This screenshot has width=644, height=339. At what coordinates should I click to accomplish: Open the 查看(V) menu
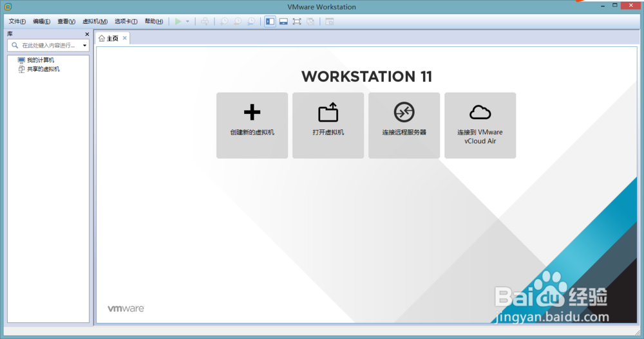66,21
